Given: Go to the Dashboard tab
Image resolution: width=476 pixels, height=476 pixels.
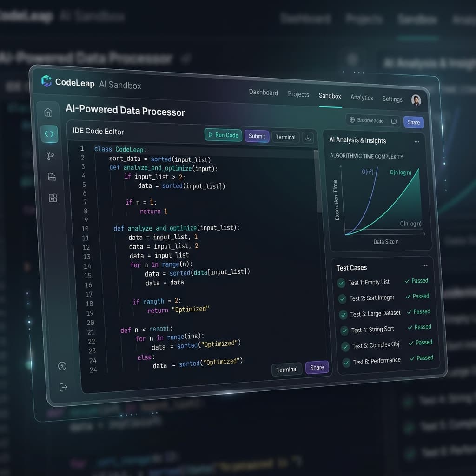Looking at the screenshot, I should pos(263,93).
